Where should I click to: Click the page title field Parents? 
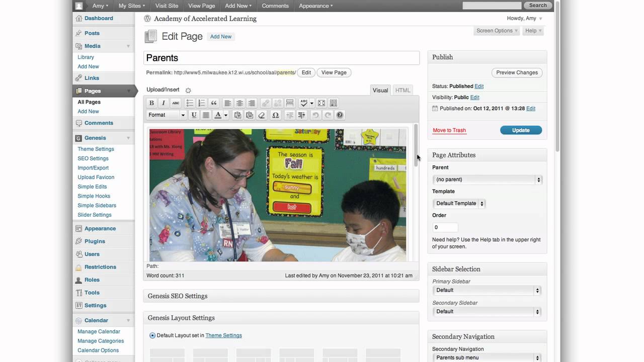tap(281, 58)
